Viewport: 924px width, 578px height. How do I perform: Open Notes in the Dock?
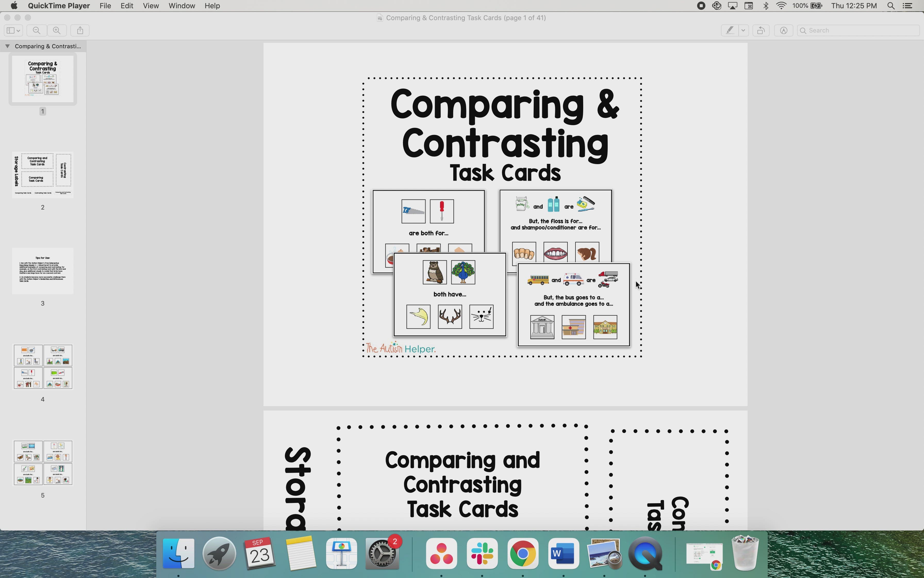point(301,553)
